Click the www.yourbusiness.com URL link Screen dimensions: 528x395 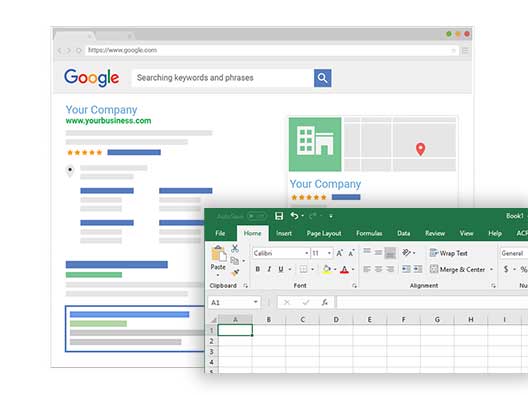pyautogui.click(x=108, y=121)
